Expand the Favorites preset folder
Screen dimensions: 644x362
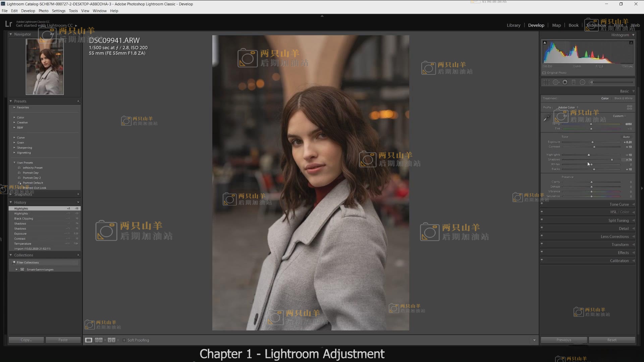pyautogui.click(x=23, y=108)
